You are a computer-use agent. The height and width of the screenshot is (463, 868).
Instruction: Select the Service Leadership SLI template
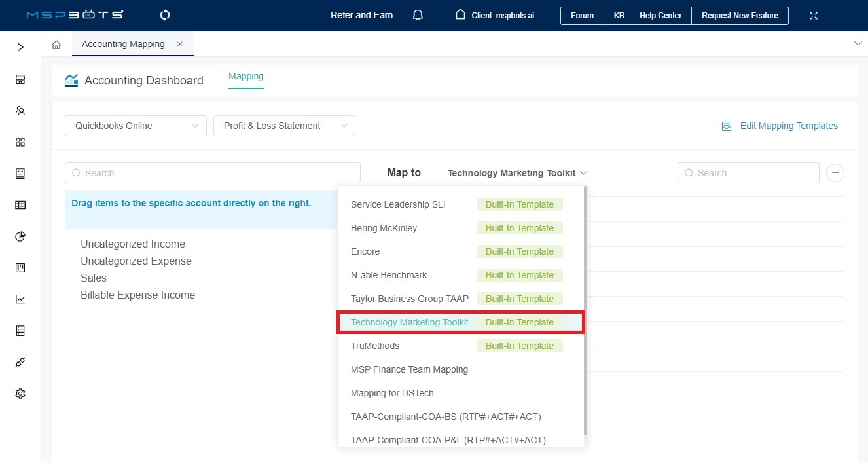(398, 204)
